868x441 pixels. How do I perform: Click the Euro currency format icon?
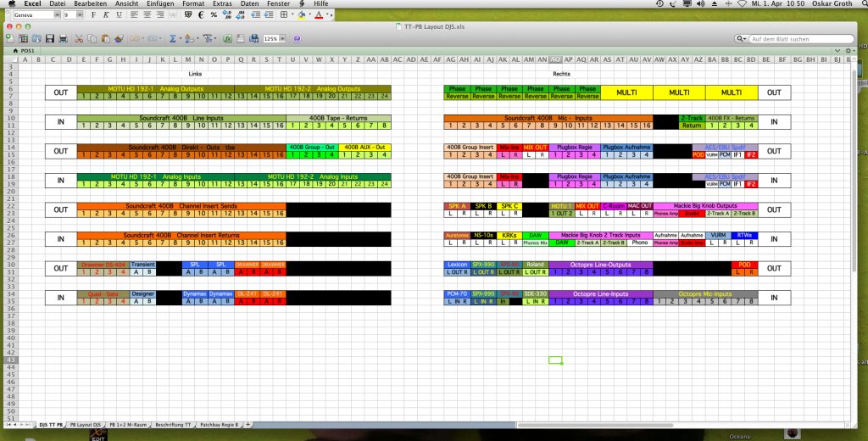tap(201, 15)
